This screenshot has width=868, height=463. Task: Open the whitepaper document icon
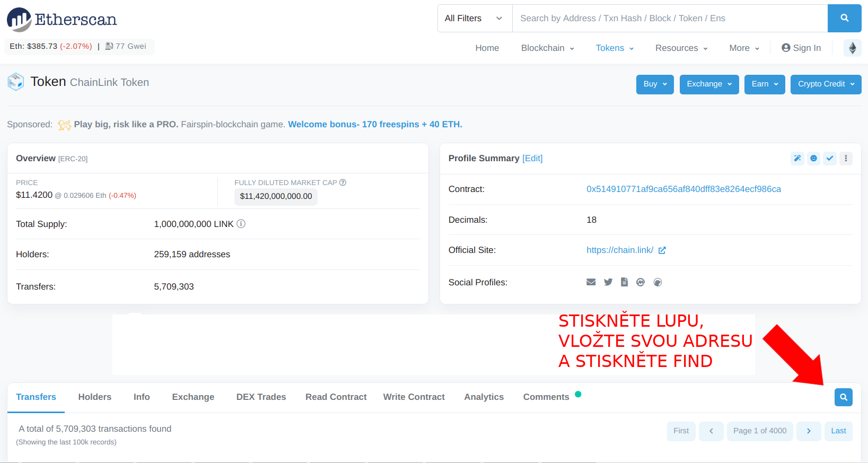624,282
